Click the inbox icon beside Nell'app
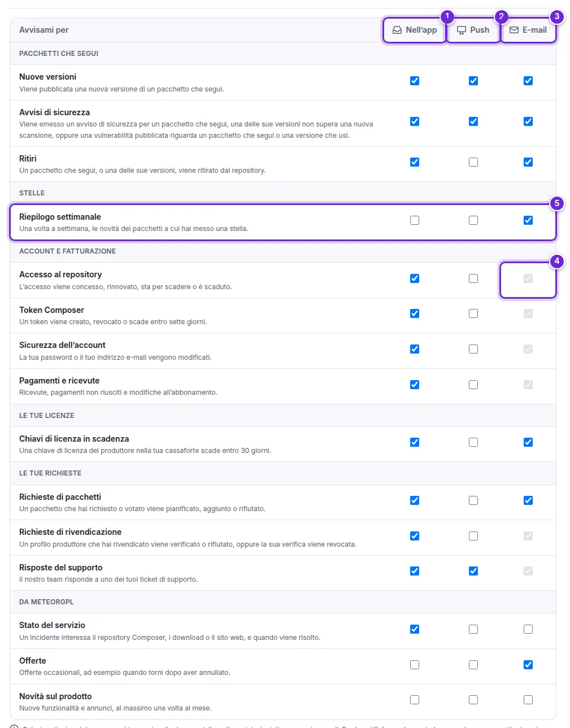This screenshot has width=570, height=728. 397,30
